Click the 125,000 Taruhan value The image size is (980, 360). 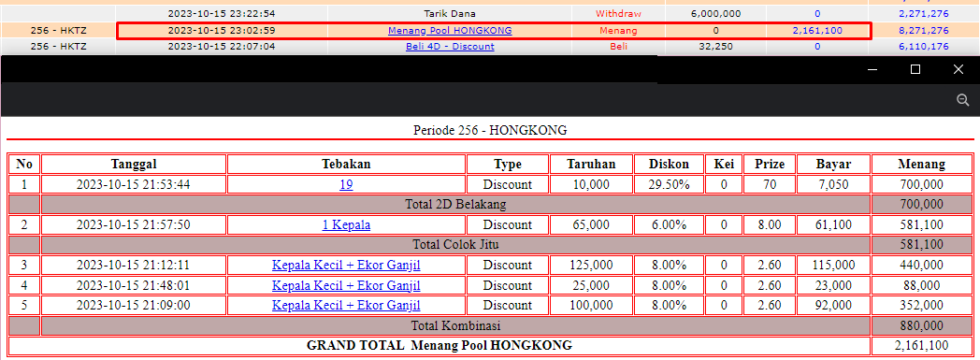[x=591, y=265]
